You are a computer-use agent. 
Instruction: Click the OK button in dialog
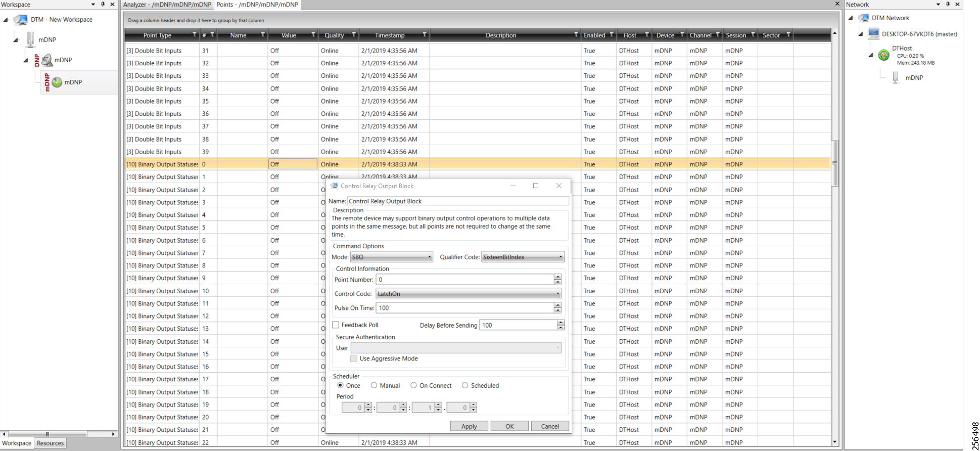[x=509, y=426]
